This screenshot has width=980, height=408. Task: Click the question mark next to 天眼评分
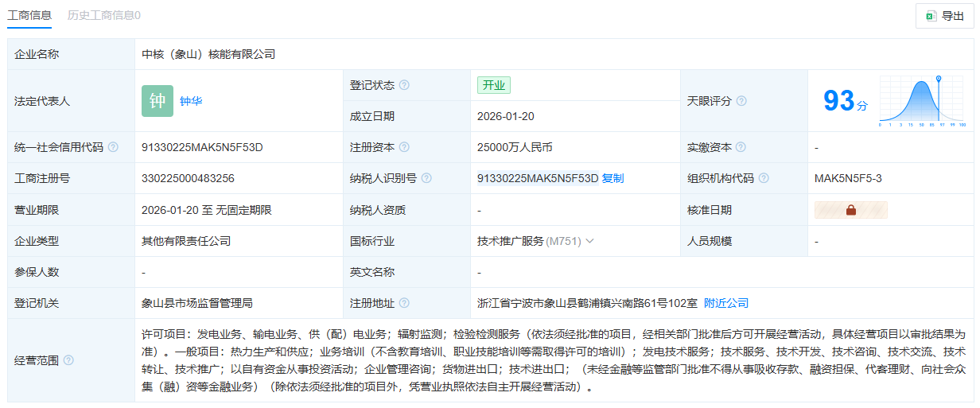pyautogui.click(x=741, y=101)
